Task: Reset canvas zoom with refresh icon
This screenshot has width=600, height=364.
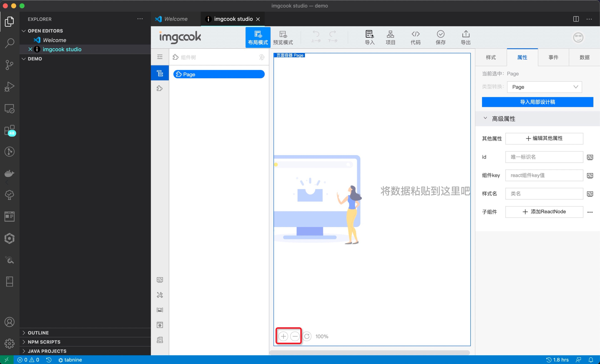Action: 307,336
